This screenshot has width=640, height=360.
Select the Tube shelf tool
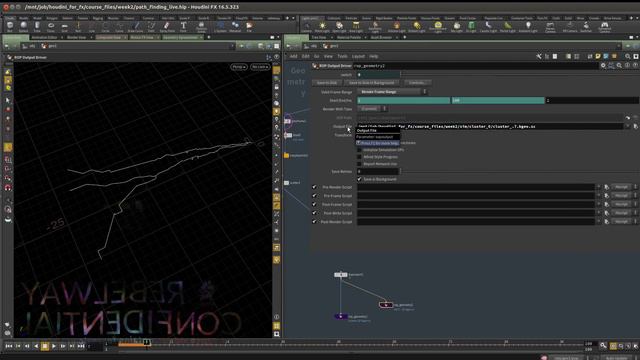coord(37,27)
